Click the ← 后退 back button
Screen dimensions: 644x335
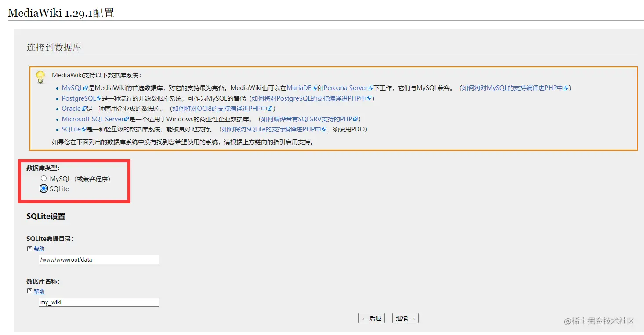pyautogui.click(x=371, y=318)
